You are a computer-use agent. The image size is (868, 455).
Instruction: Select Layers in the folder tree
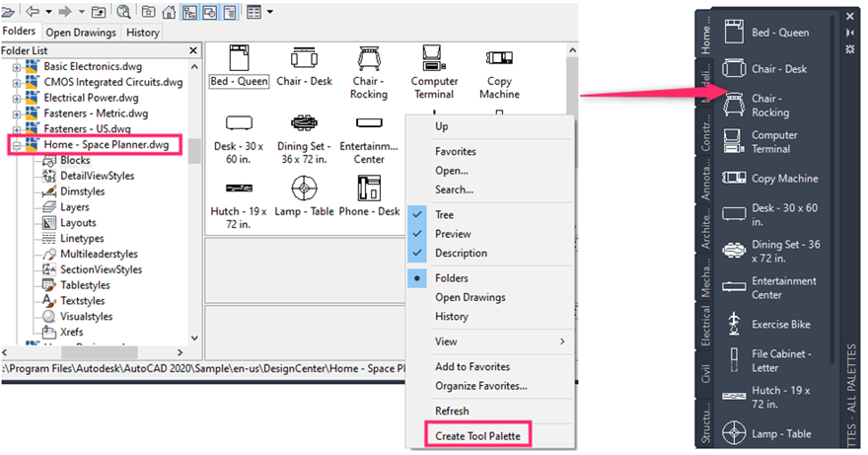(74, 207)
